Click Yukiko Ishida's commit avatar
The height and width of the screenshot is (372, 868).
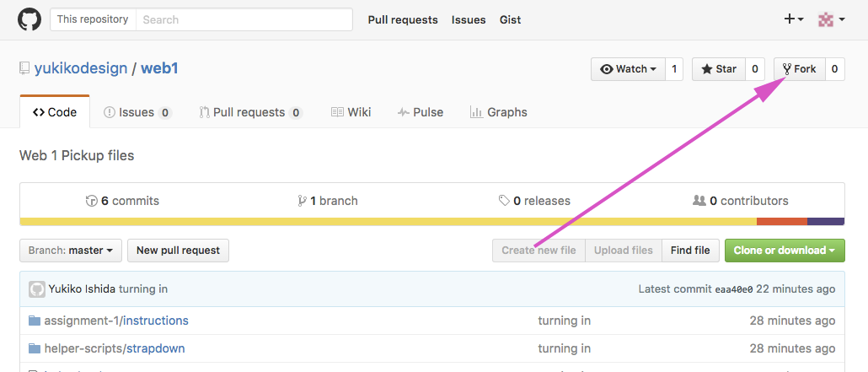37,289
